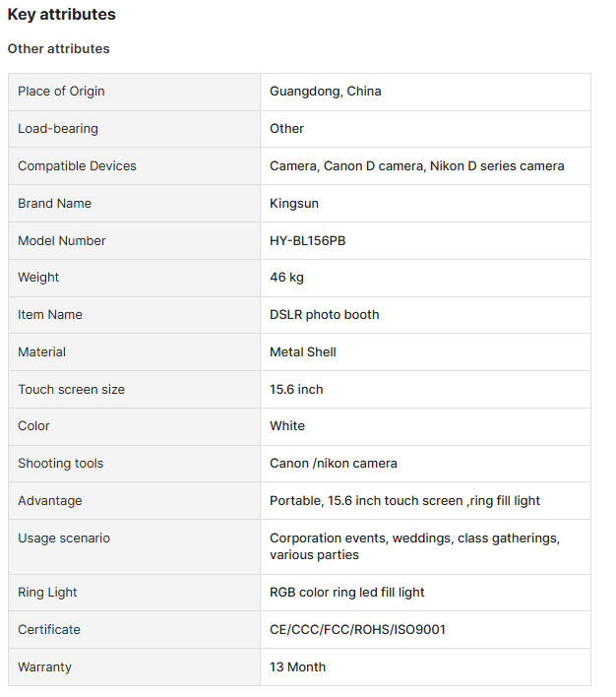
Task: Click the Load-bearing row label
Action: click(x=58, y=128)
